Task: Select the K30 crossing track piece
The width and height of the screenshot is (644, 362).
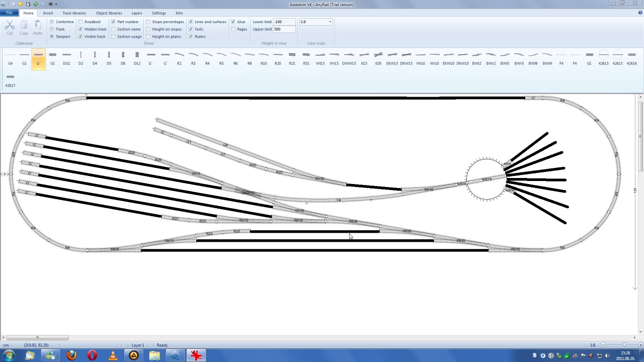Action: point(378,58)
